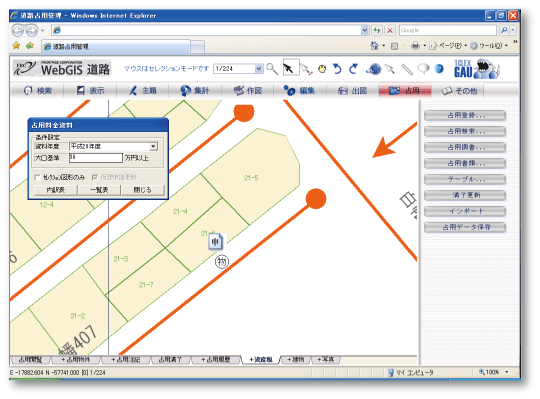Click the undo curved arrow icon
Image resolution: width=540 pixels, height=399 pixels.
(x=338, y=69)
